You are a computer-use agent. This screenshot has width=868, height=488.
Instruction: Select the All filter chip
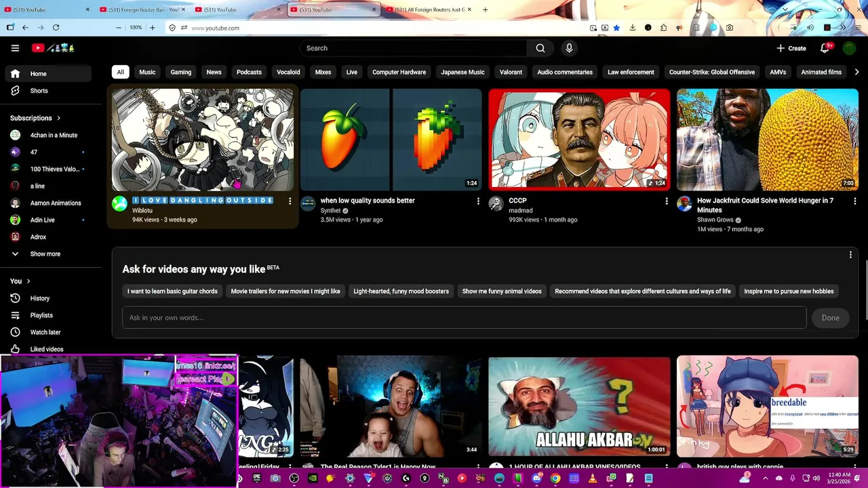click(120, 72)
